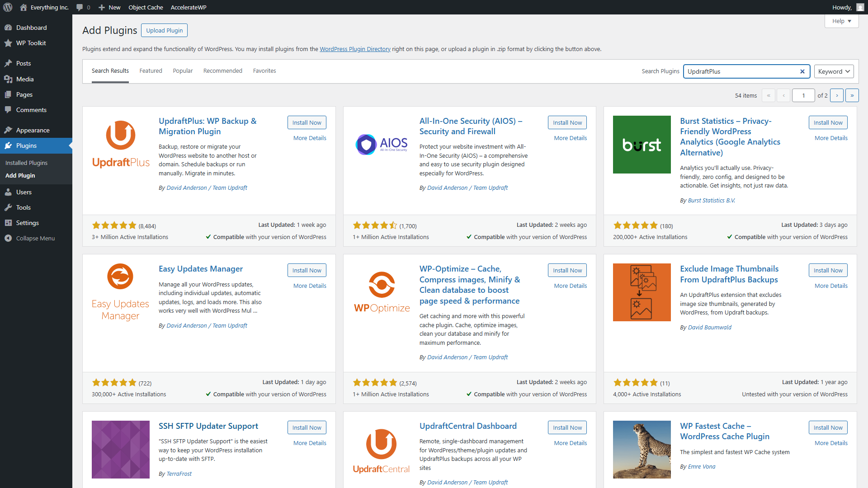Image resolution: width=868 pixels, height=488 pixels.
Task: Click the WP Toolkit star icon
Action: (x=8, y=43)
